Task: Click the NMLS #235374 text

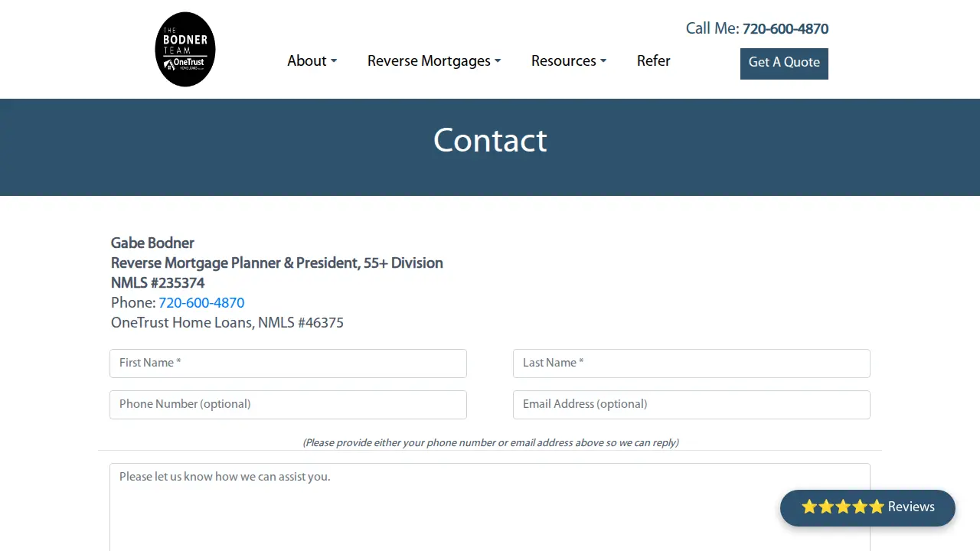Action: 158,283
